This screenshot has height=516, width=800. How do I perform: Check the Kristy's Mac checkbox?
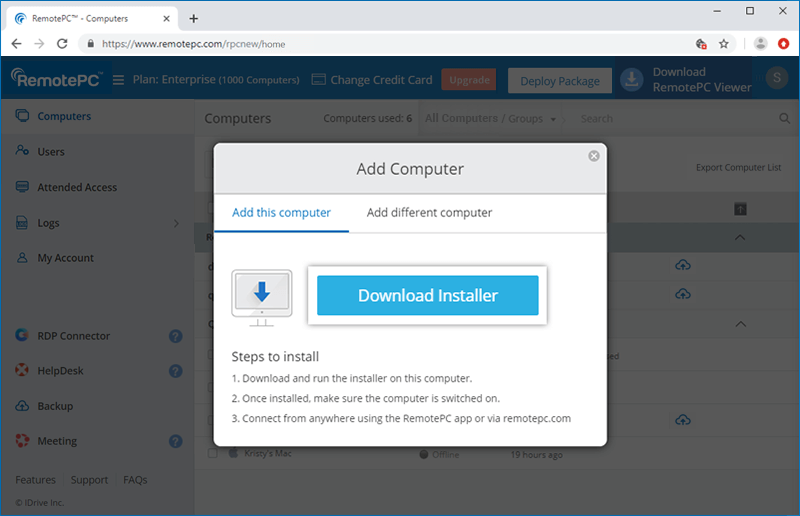point(212,453)
